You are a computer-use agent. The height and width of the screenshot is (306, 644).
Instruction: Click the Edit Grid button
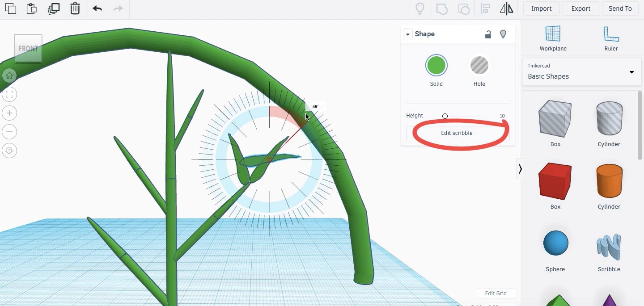(x=496, y=293)
